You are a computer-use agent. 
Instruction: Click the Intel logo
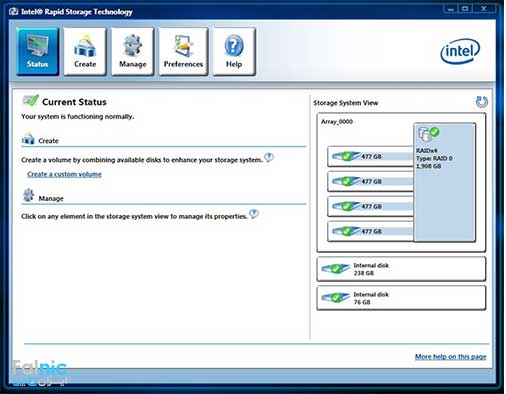460,51
